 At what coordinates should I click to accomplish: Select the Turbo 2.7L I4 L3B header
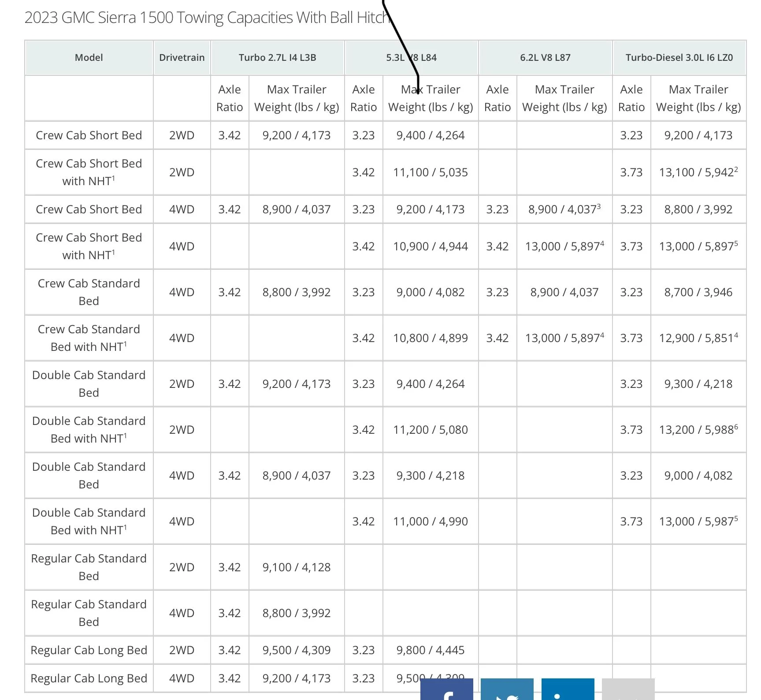click(x=277, y=58)
